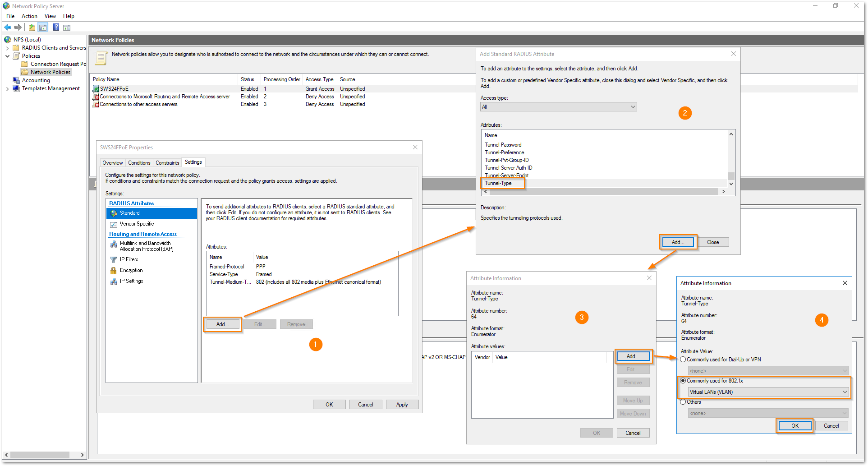Choose the 'Others' radio option
868x466 pixels.
click(683, 402)
